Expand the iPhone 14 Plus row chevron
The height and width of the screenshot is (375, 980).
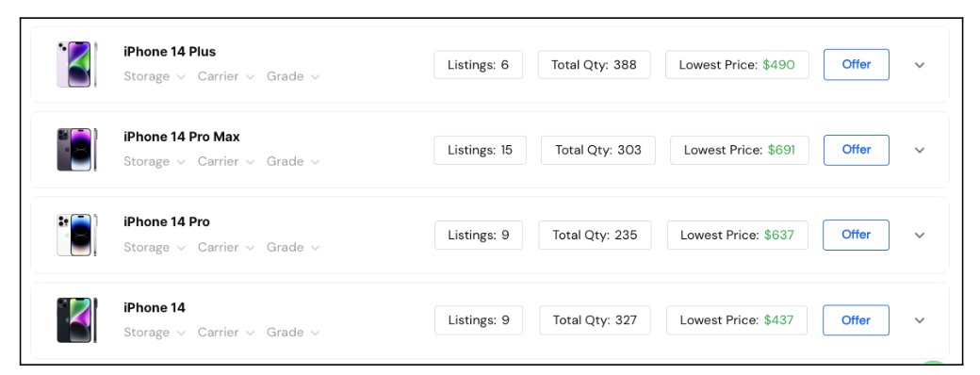click(920, 65)
